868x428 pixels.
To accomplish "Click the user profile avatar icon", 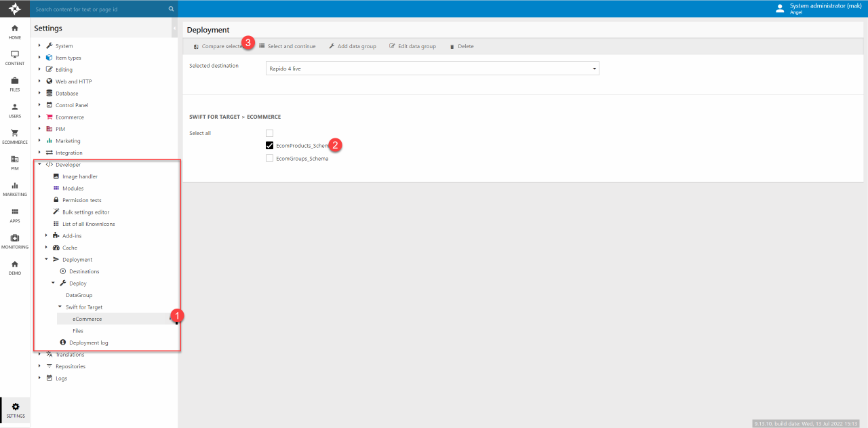I will tap(780, 9).
